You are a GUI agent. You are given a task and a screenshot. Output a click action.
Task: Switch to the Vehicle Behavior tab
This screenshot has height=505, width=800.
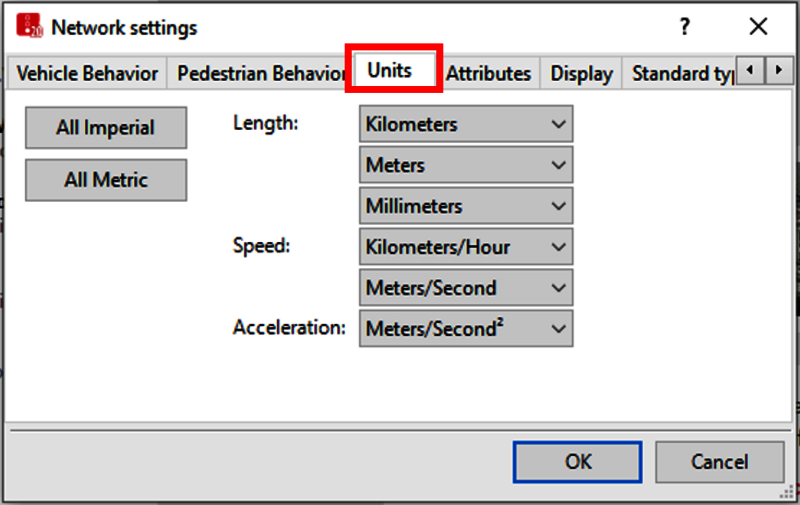coord(88,73)
